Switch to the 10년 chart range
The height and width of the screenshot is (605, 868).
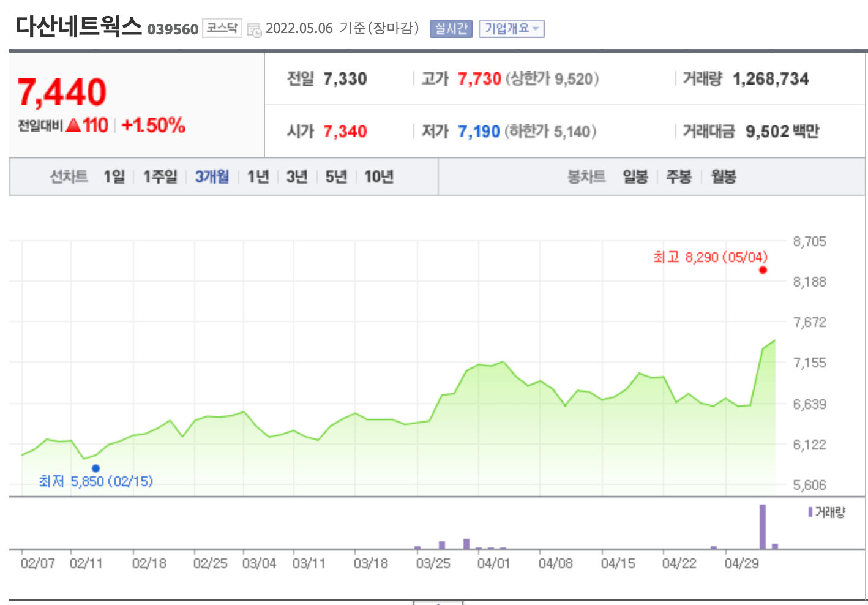coord(379,177)
